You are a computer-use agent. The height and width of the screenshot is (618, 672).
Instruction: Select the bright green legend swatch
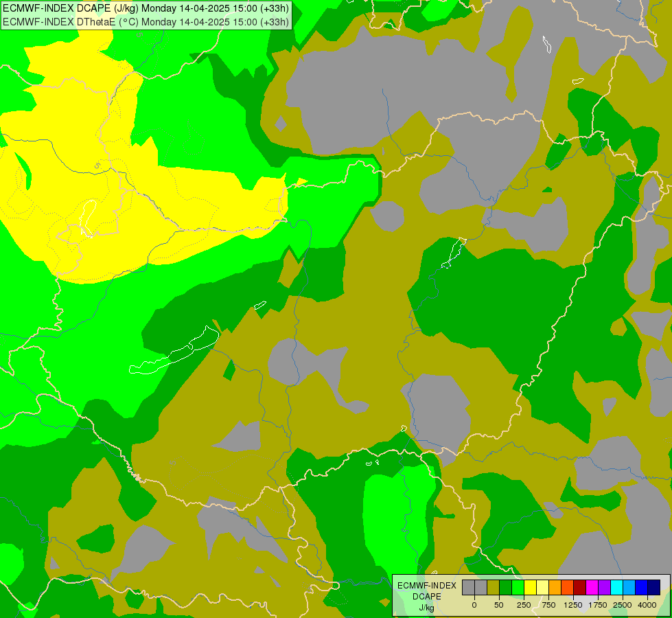(518, 588)
